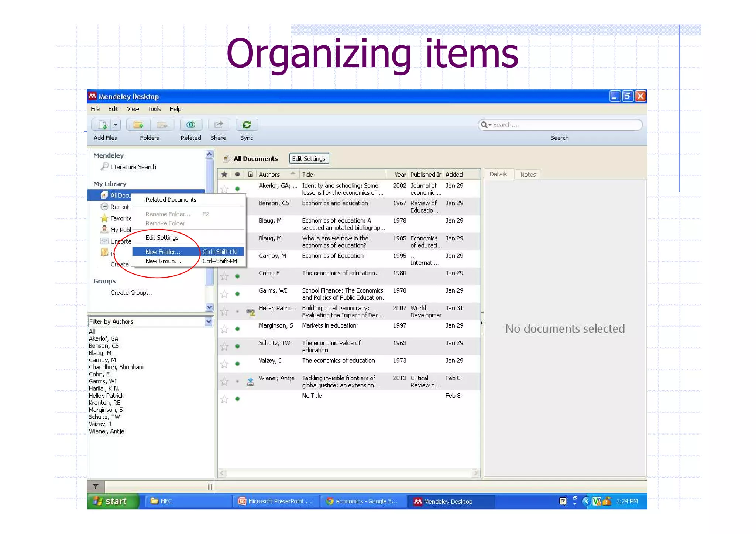Select All in the author filter list
The image size is (756, 534).
[92, 331]
